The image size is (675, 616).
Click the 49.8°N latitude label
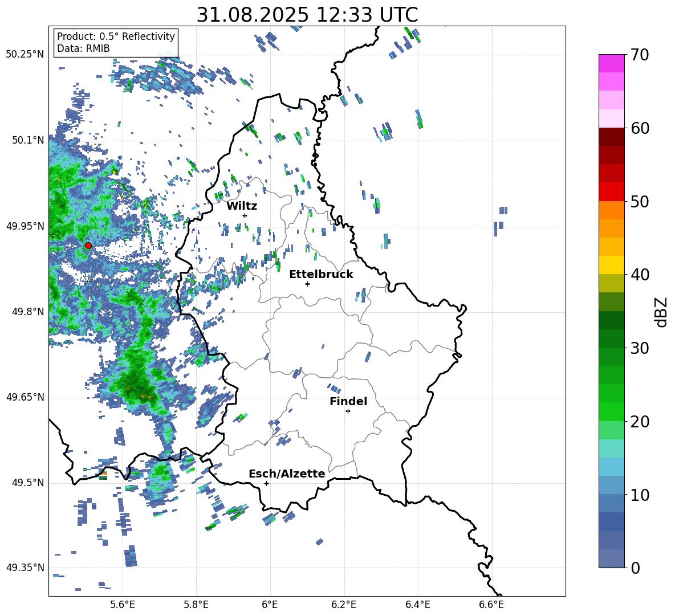(x=27, y=312)
